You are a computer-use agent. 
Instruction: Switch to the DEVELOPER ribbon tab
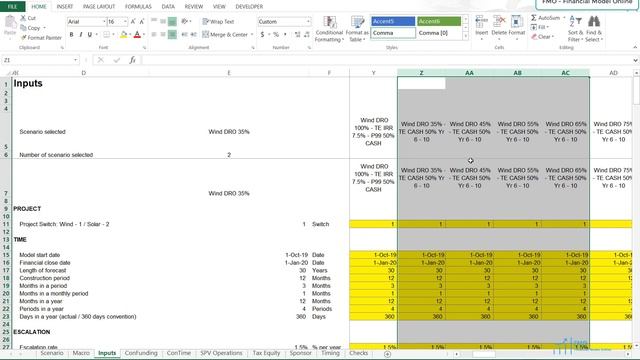[x=249, y=7]
